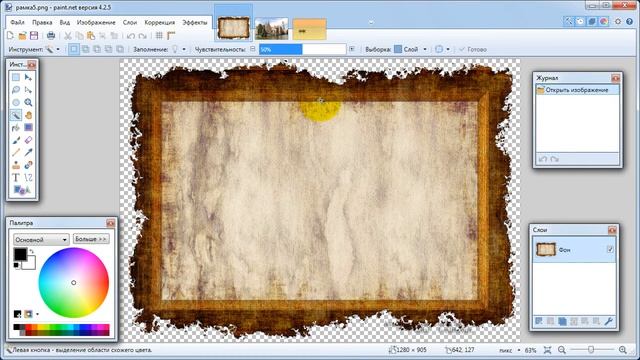Expand the image list chevron
The height and width of the screenshot is (360, 640).
pyautogui.click(x=371, y=22)
